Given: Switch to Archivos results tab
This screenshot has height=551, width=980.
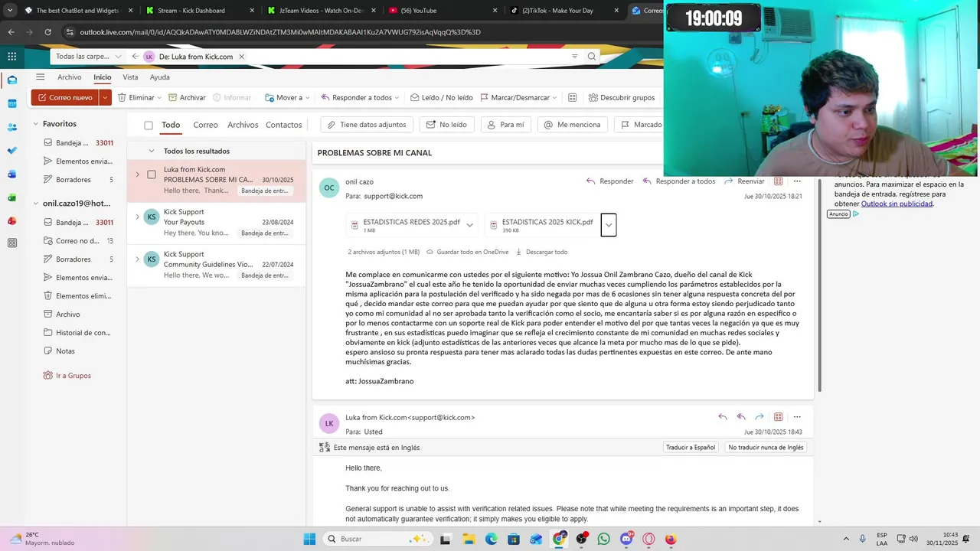Looking at the screenshot, I should [243, 125].
